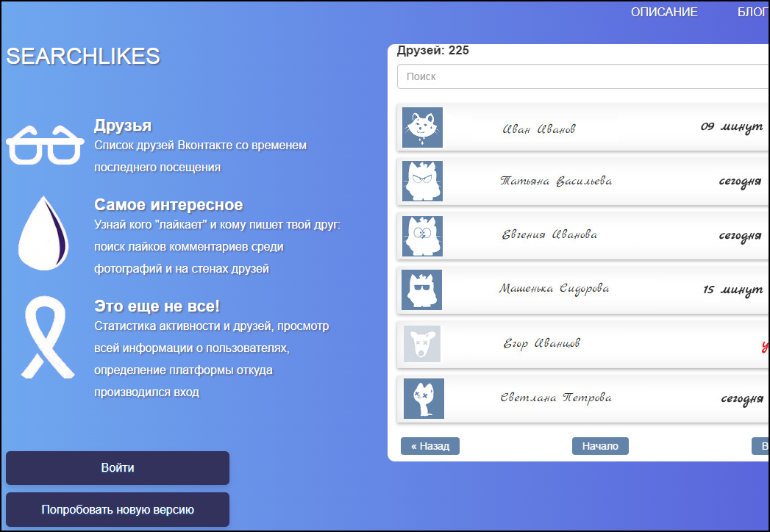Jump to Начало of the friends list
This screenshot has width=770, height=532.
[600, 446]
